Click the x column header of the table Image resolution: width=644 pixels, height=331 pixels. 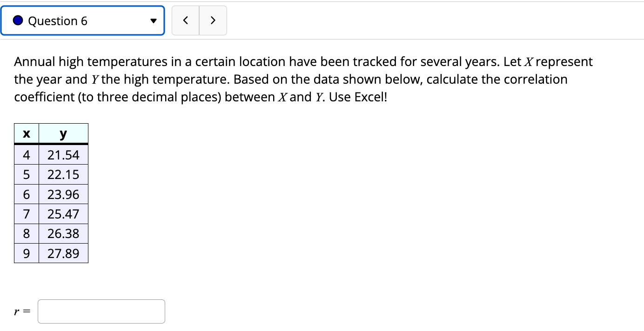point(26,133)
